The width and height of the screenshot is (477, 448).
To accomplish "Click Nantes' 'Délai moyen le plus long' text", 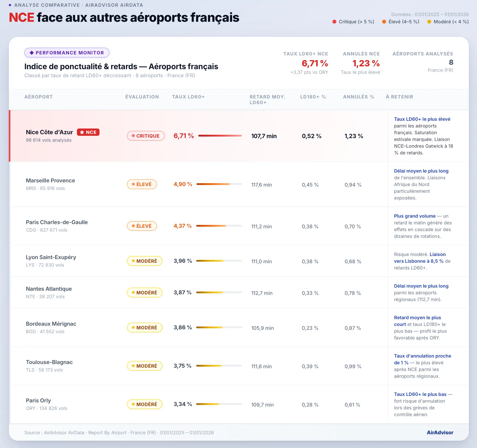I will pos(421,286).
